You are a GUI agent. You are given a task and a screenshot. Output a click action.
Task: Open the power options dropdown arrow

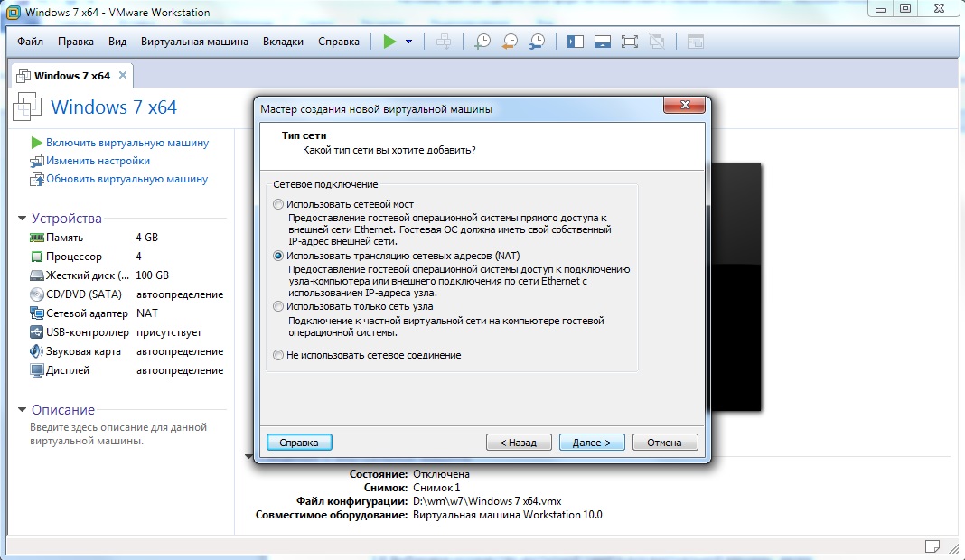tap(408, 42)
